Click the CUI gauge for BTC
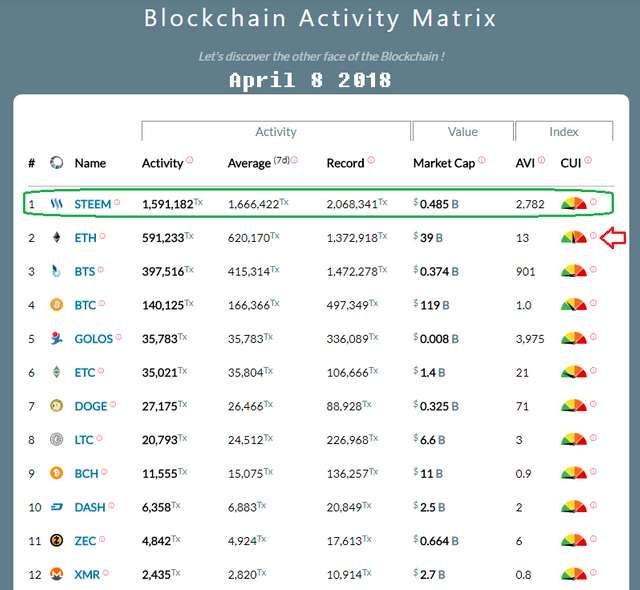Screen dimensions: 640x590 (x=574, y=304)
